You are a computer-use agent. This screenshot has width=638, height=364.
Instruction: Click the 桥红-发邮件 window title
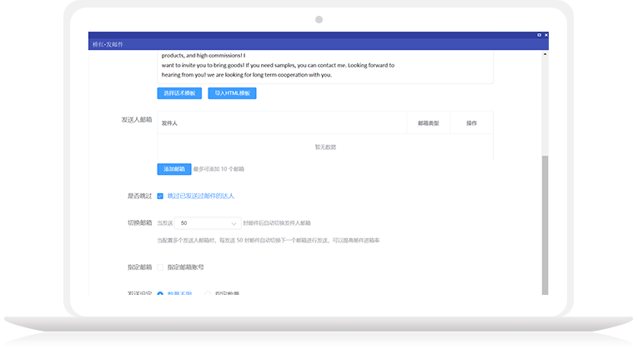[x=108, y=44]
